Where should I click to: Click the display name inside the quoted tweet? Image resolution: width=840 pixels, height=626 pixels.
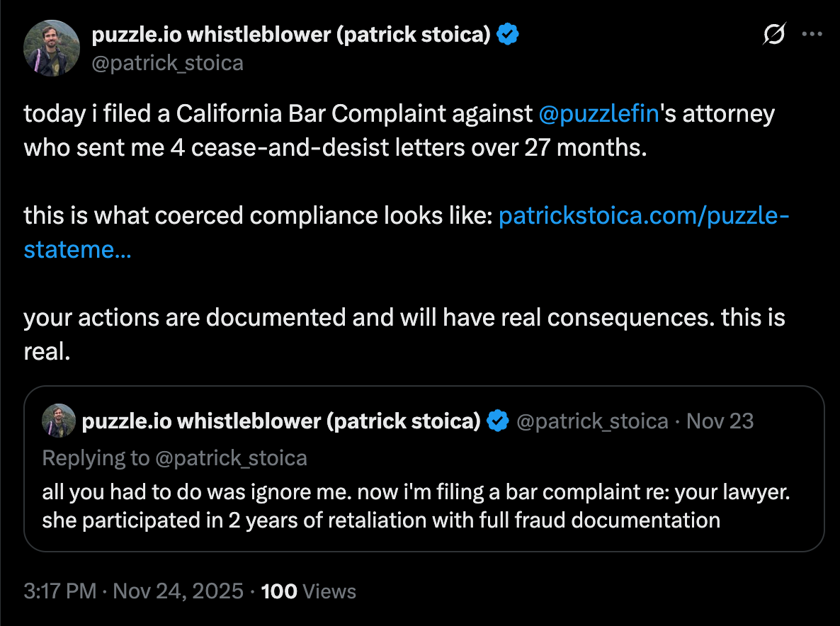pos(281,421)
